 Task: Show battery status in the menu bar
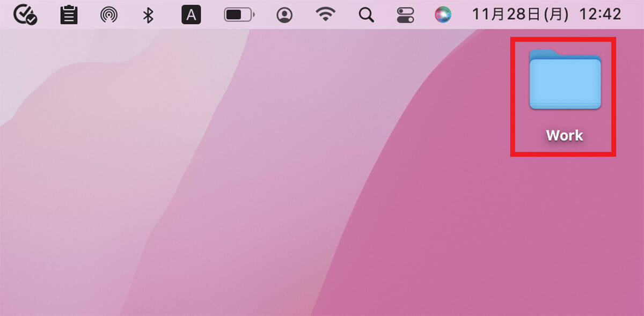(240, 15)
